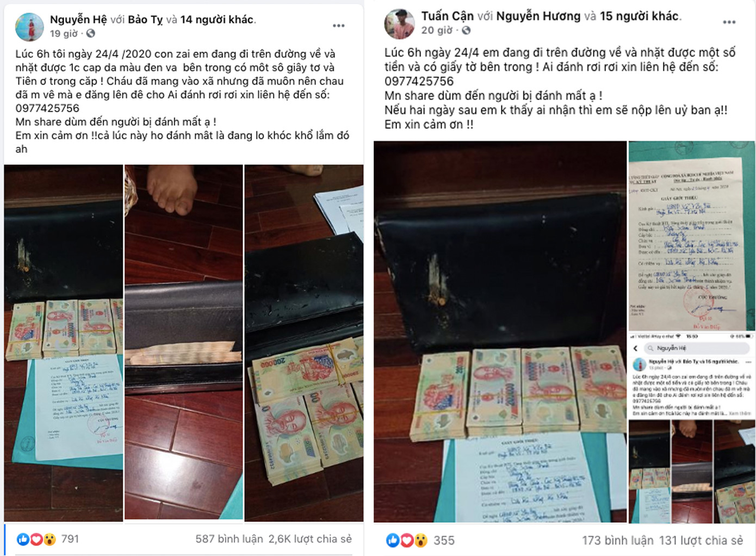Screen dimensions: 756x556
Task: Open Bảo Tỵ tagged profile link
Action: click(145, 20)
